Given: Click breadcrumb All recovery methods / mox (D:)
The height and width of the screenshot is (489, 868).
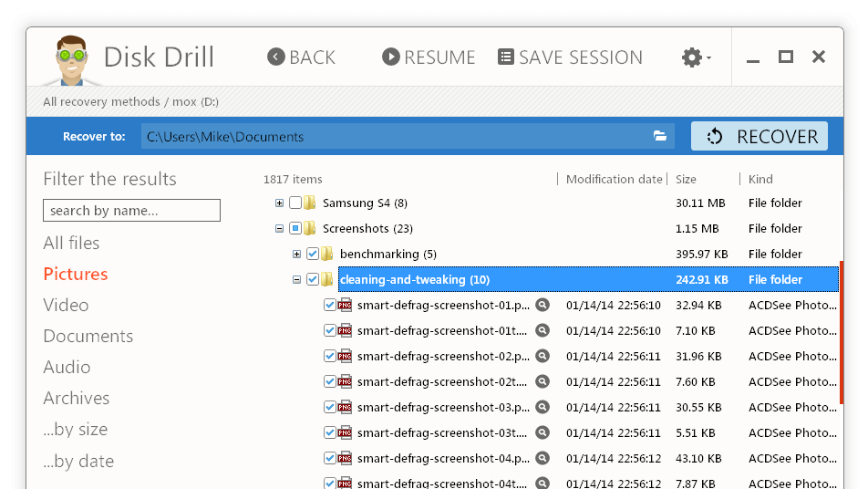Looking at the screenshot, I should pyautogui.click(x=130, y=101).
